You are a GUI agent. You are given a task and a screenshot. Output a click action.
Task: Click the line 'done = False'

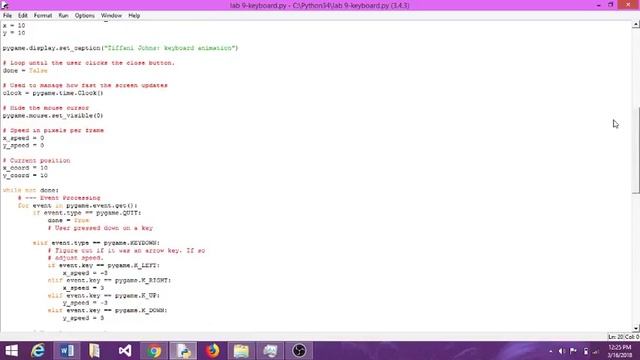click(25, 71)
